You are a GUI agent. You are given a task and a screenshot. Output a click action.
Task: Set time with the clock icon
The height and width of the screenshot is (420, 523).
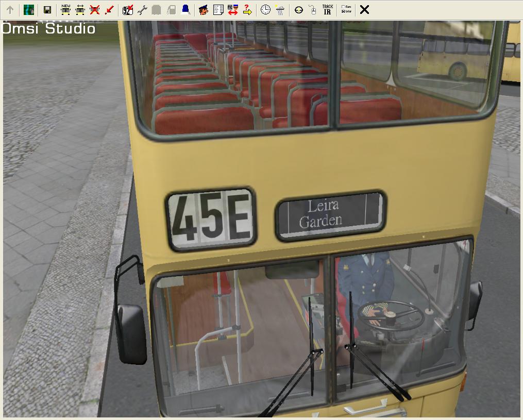pos(265,10)
